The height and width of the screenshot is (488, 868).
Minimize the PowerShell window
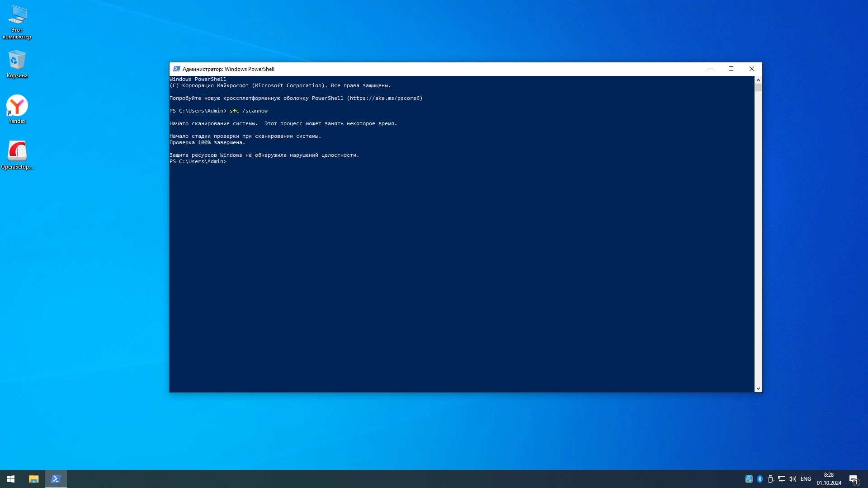[710, 69]
